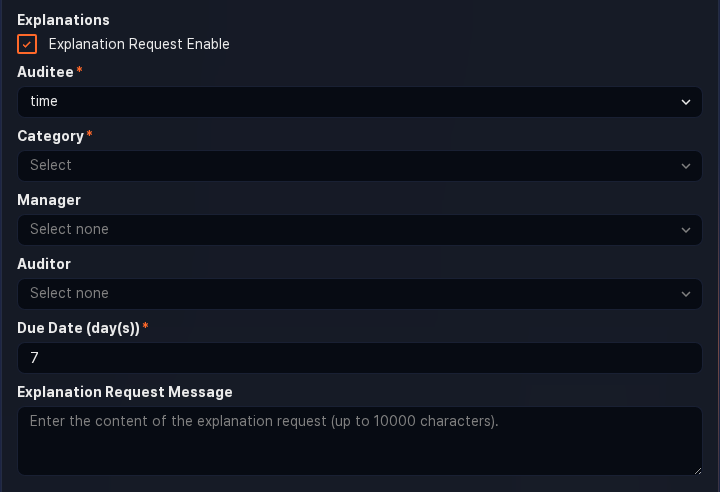Uncheck the Explanation Request Enable checkbox
This screenshot has height=492, width=720.
click(x=27, y=44)
